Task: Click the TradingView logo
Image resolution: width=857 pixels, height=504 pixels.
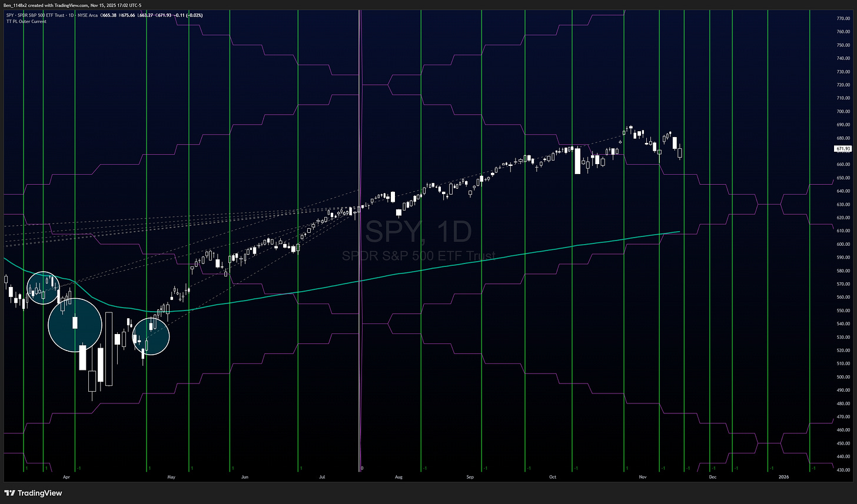Action: point(33,493)
